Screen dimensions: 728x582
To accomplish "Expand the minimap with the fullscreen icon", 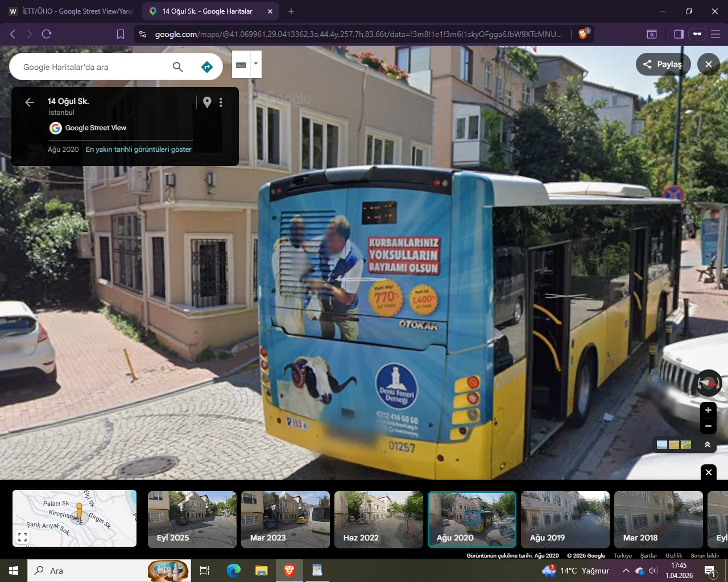I will pos(22,537).
